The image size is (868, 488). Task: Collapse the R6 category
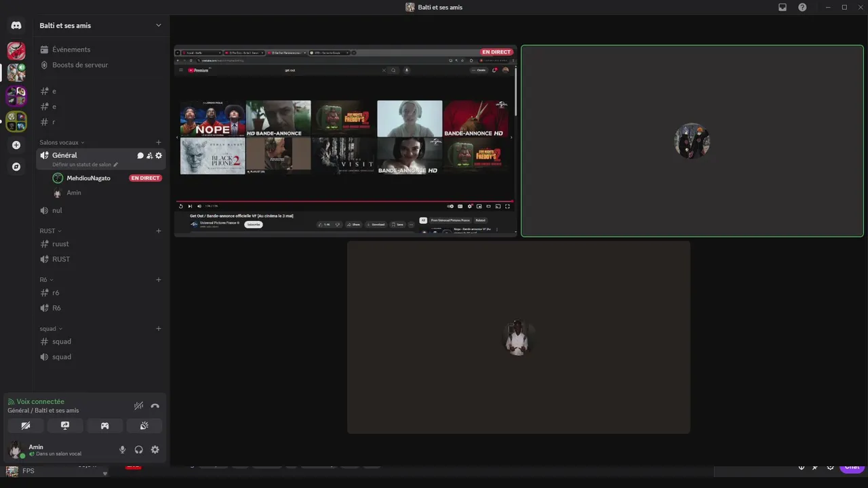click(46, 280)
